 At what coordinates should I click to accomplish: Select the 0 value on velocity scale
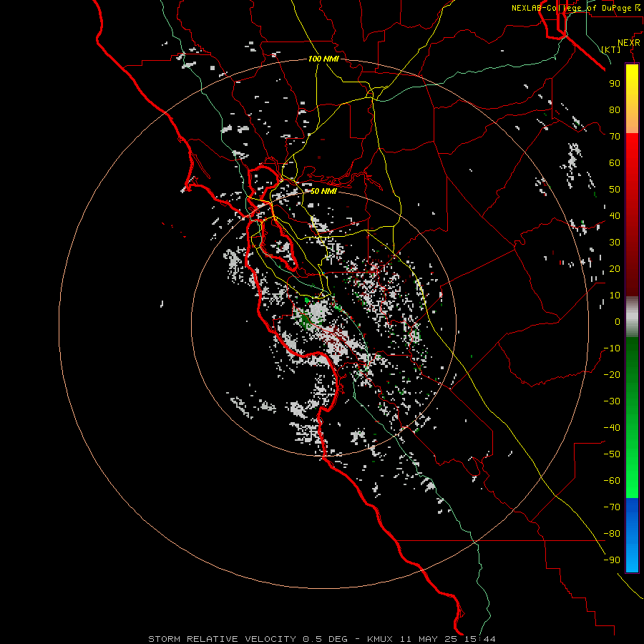(x=618, y=321)
